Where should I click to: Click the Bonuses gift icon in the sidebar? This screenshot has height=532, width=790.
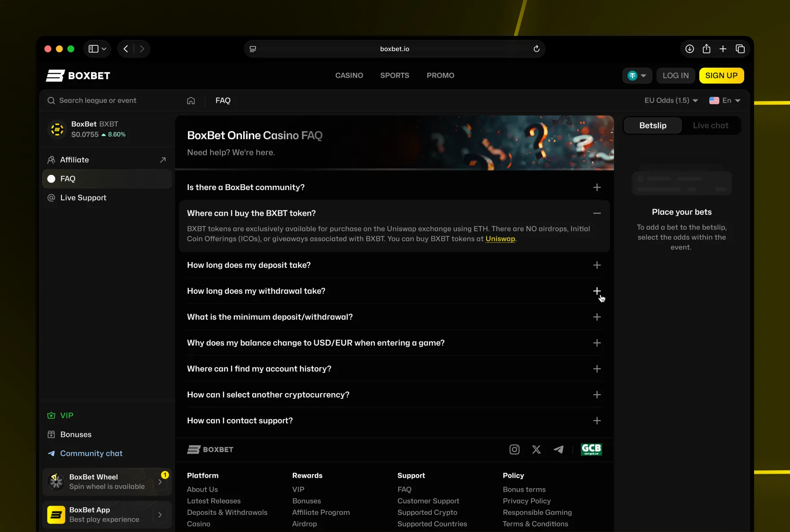point(52,434)
